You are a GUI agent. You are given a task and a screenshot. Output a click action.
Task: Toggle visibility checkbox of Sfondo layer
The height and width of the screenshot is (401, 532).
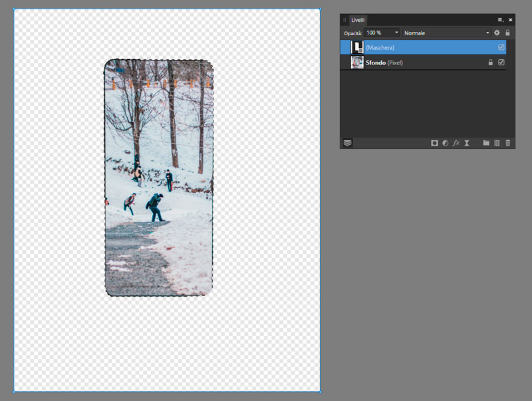(501, 63)
